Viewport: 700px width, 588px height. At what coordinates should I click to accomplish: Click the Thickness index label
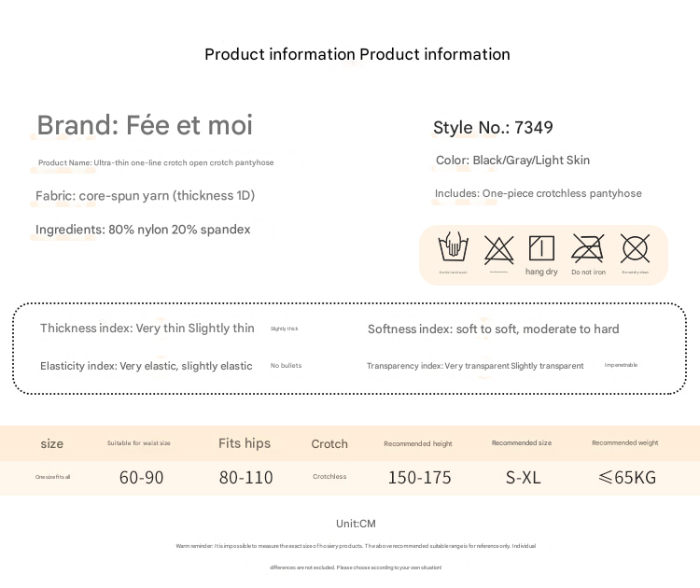(147, 329)
